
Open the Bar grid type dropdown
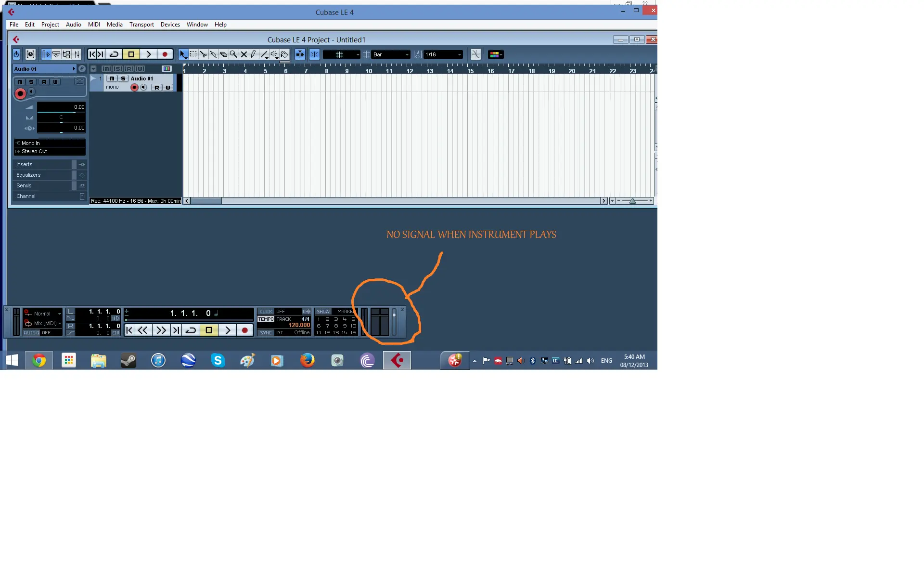click(x=391, y=54)
